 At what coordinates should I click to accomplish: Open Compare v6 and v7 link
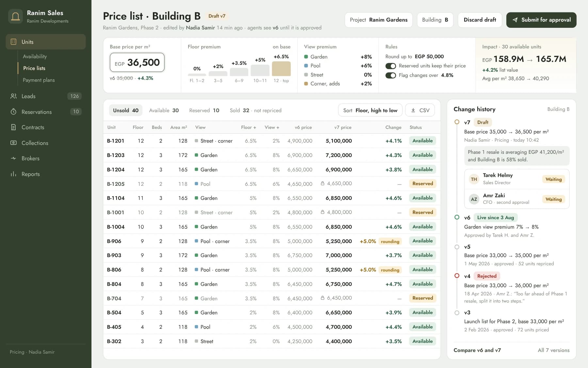click(x=477, y=350)
